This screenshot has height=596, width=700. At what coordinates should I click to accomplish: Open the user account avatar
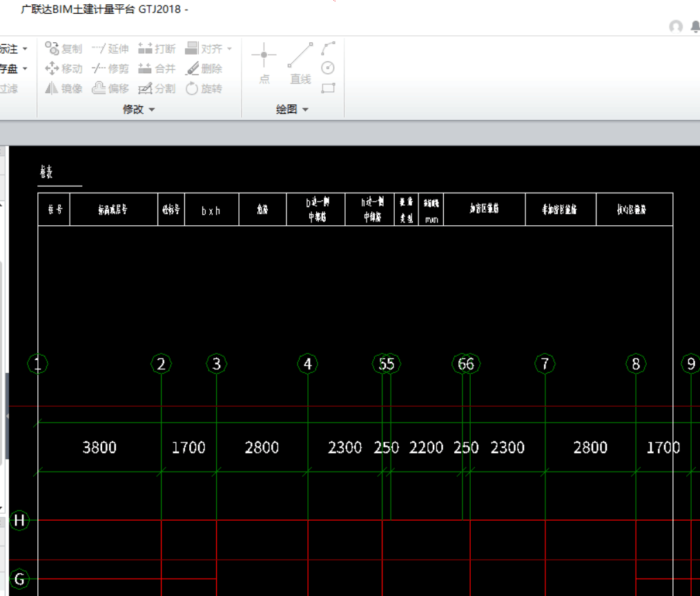tap(676, 26)
